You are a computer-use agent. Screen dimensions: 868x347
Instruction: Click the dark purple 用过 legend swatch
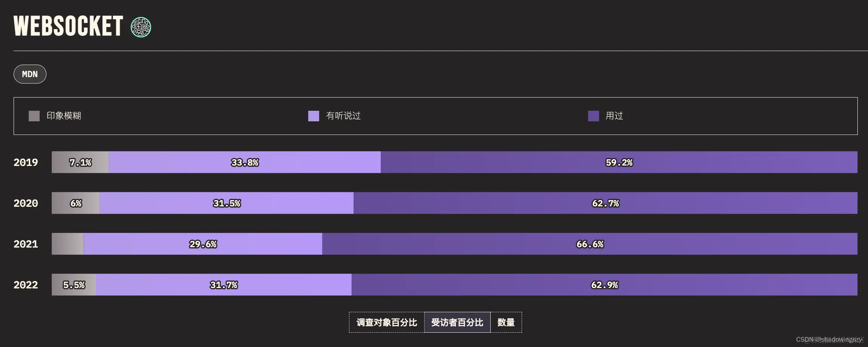(593, 116)
